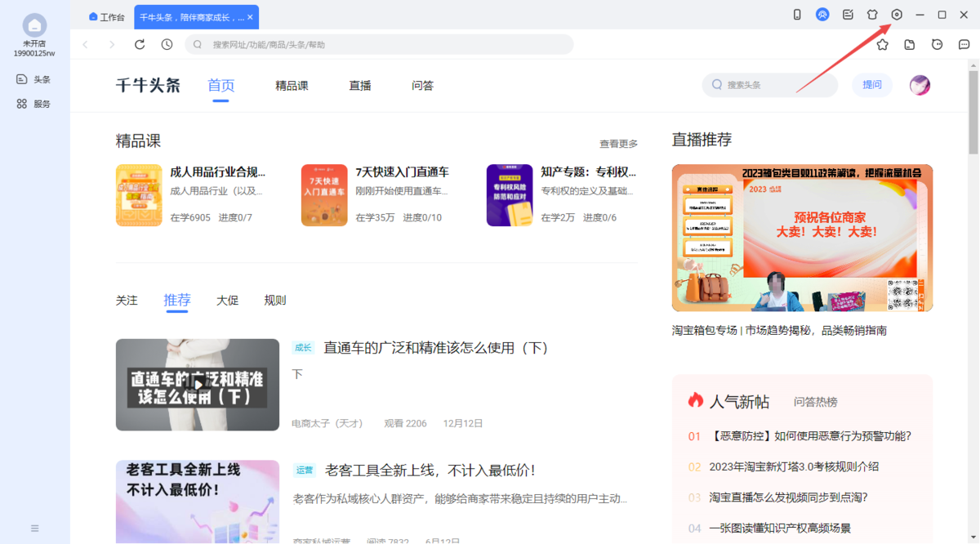Go back with the left arrow
980x544 pixels.
tap(86, 44)
